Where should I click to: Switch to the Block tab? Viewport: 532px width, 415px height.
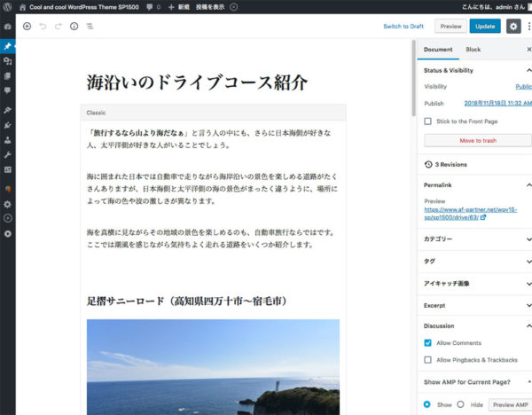click(x=473, y=50)
